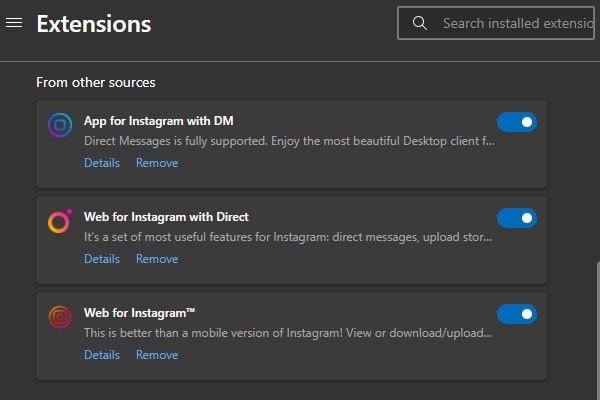The image size is (600, 400).
Task: Click description 'It's a set of most useful features'
Action: 288,237
